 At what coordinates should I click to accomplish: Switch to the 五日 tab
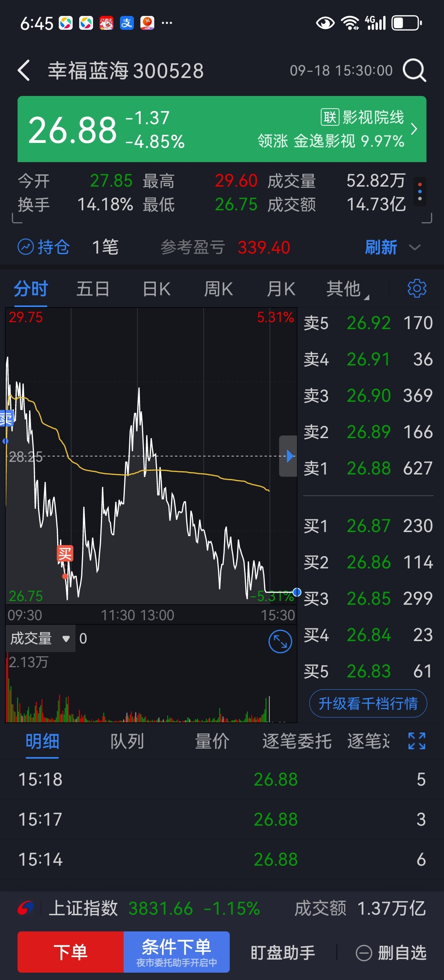[x=93, y=289]
